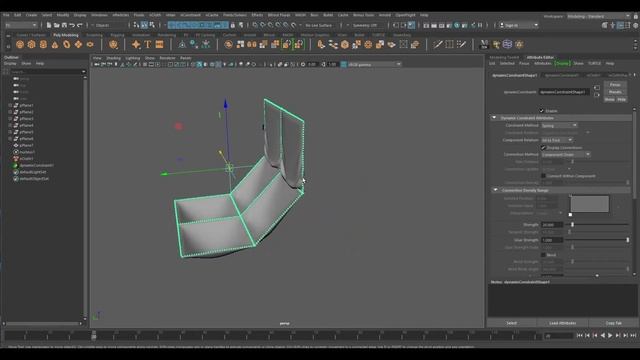
Task: Open the Sign In account dropdown
Action: tap(518, 25)
